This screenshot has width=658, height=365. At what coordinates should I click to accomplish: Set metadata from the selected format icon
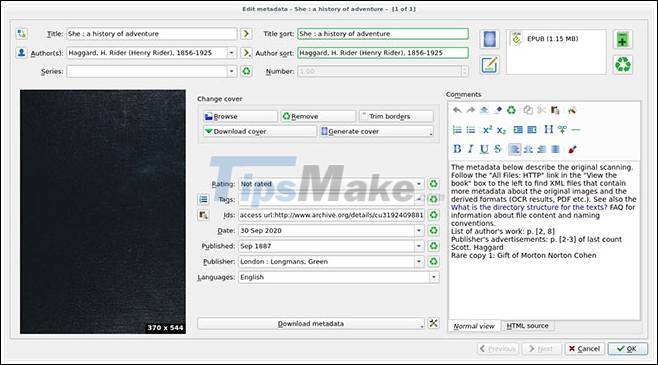click(x=489, y=65)
